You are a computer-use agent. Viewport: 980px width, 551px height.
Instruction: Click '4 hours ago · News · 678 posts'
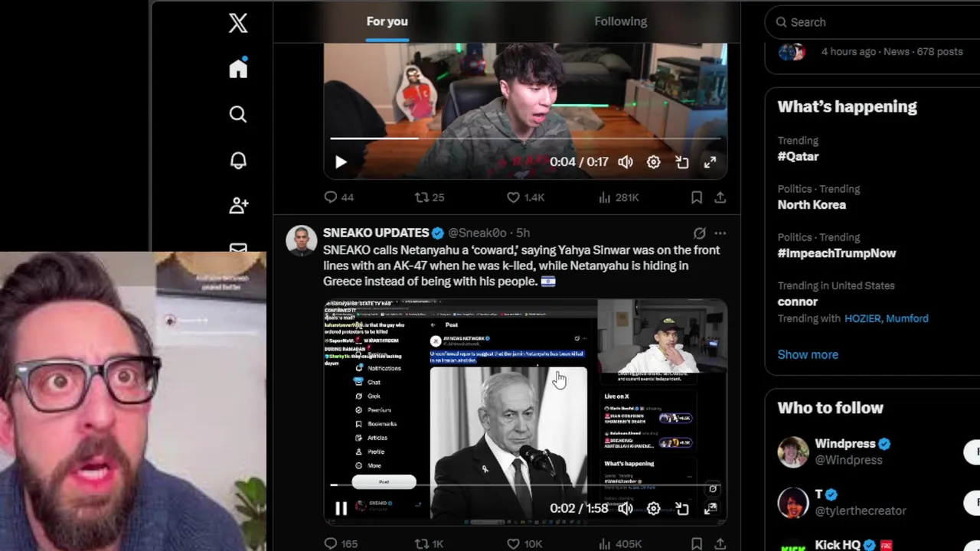892,51
